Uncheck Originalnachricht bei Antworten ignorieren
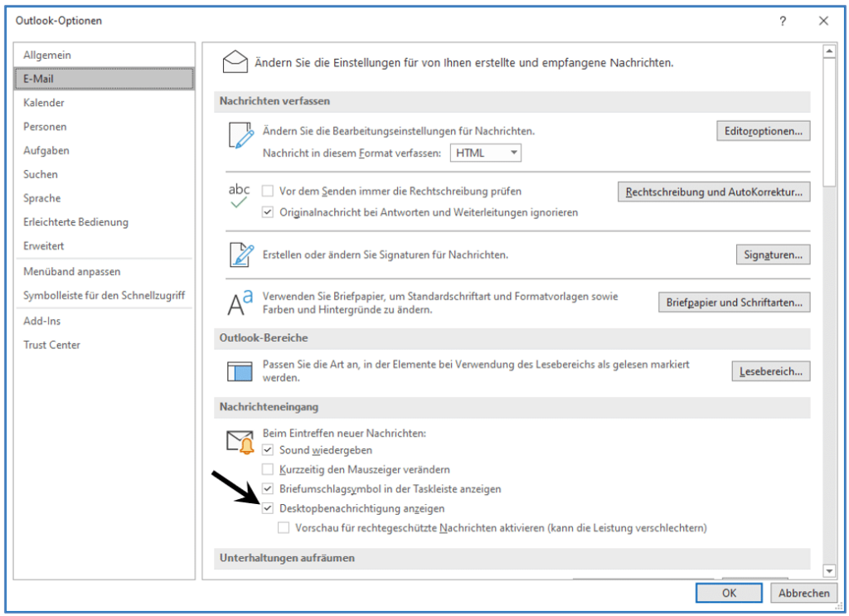The height and width of the screenshot is (616, 849). 268,212
